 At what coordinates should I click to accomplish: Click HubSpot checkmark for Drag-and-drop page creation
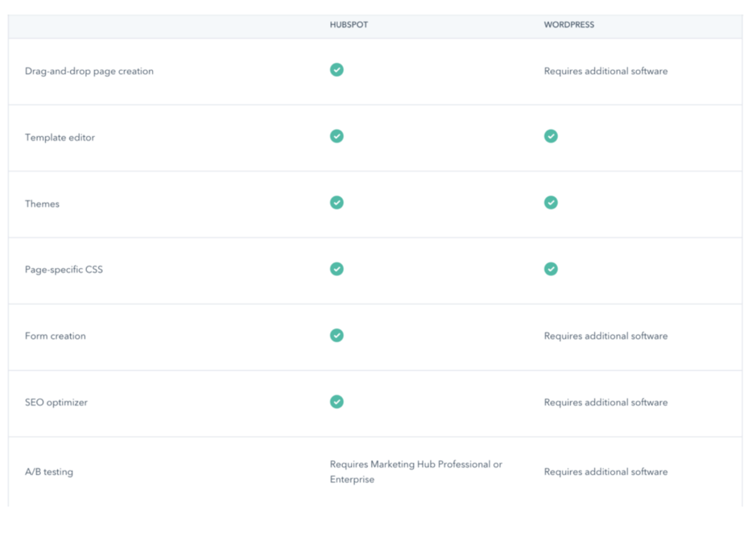[337, 70]
